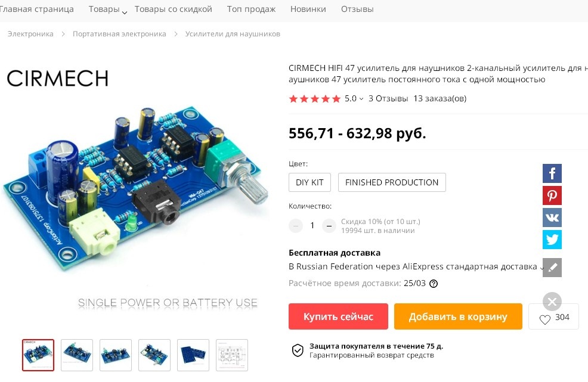588x382 pixels.
Task: Select the FINISHED PRODUCTION option
Action: coord(392,182)
